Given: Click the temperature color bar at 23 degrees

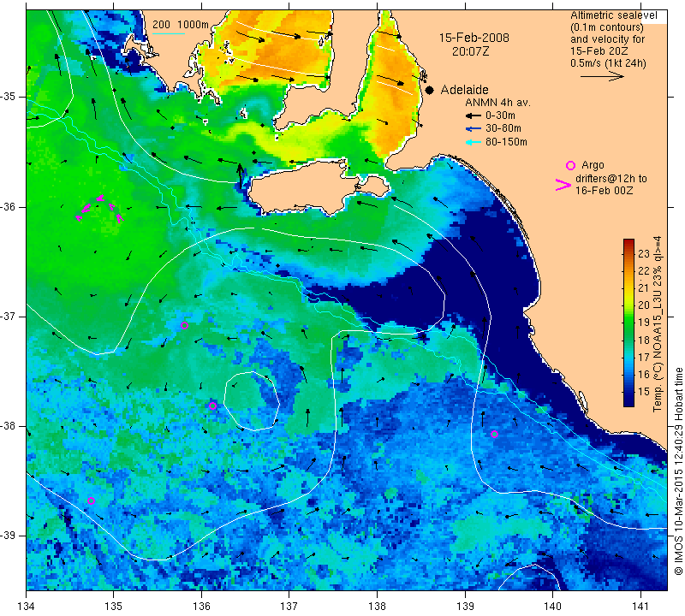Looking at the screenshot, I should [x=628, y=253].
